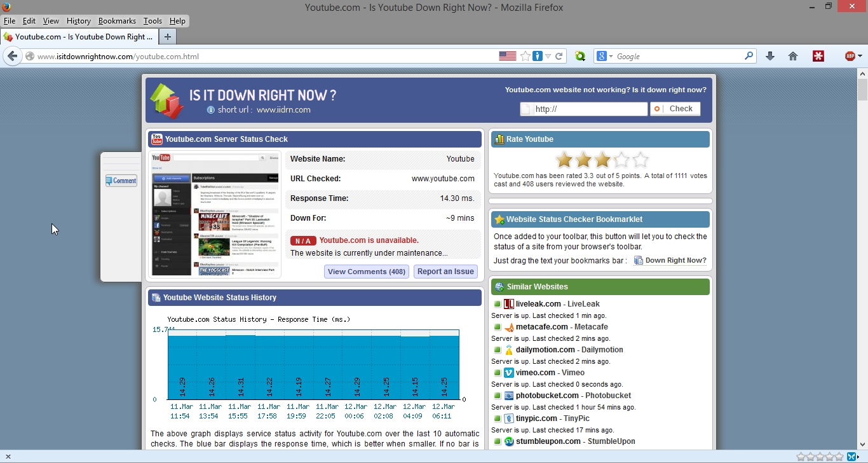The image size is (868, 463).
Task: Click the short url info icon
Action: click(x=211, y=109)
